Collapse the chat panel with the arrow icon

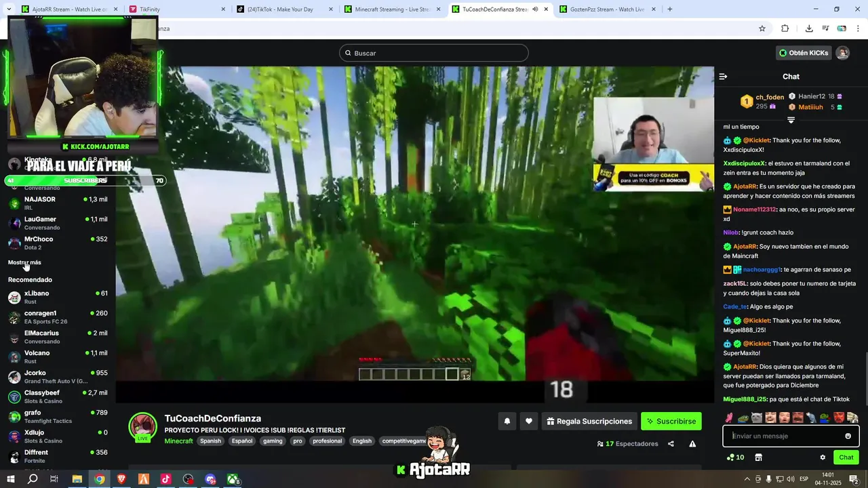tap(723, 77)
